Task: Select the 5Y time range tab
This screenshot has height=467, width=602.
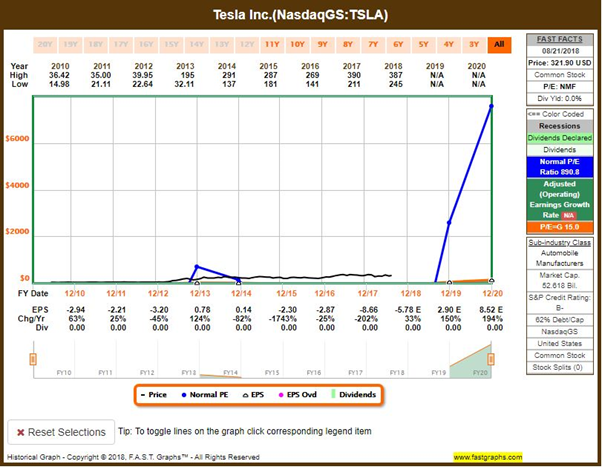Action: pos(423,45)
